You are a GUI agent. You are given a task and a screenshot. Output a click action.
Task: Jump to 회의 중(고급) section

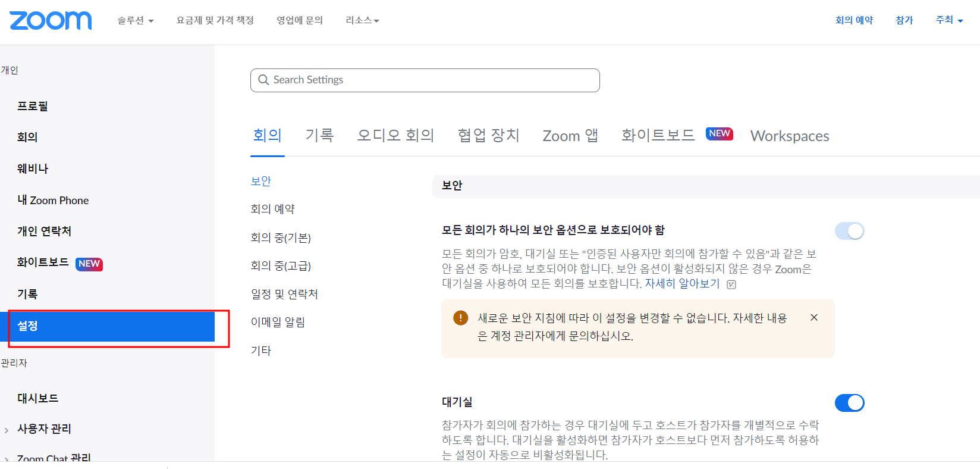pyautogui.click(x=281, y=265)
